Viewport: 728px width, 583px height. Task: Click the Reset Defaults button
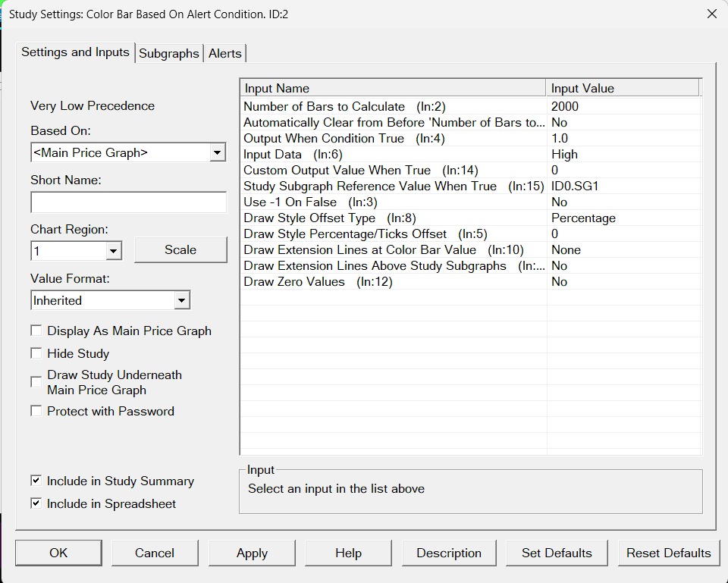point(668,553)
